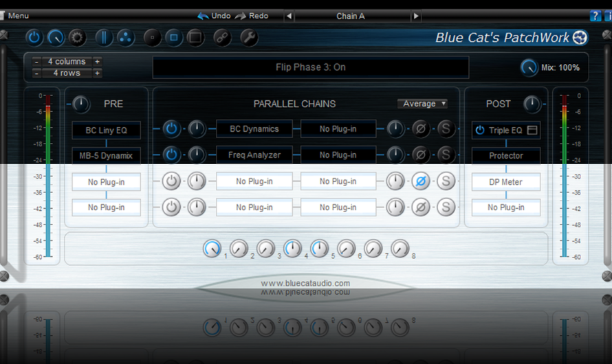
Task: Increase the number of columns
Action: click(x=97, y=62)
